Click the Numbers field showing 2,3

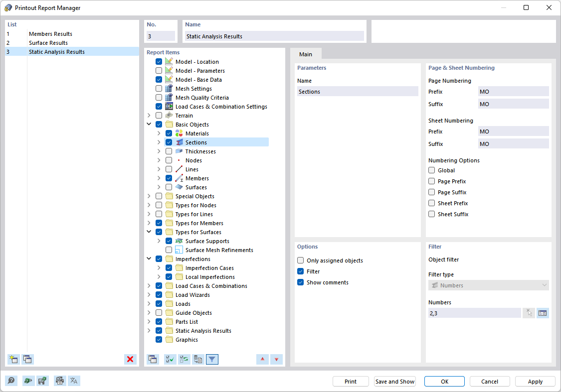[474, 313]
